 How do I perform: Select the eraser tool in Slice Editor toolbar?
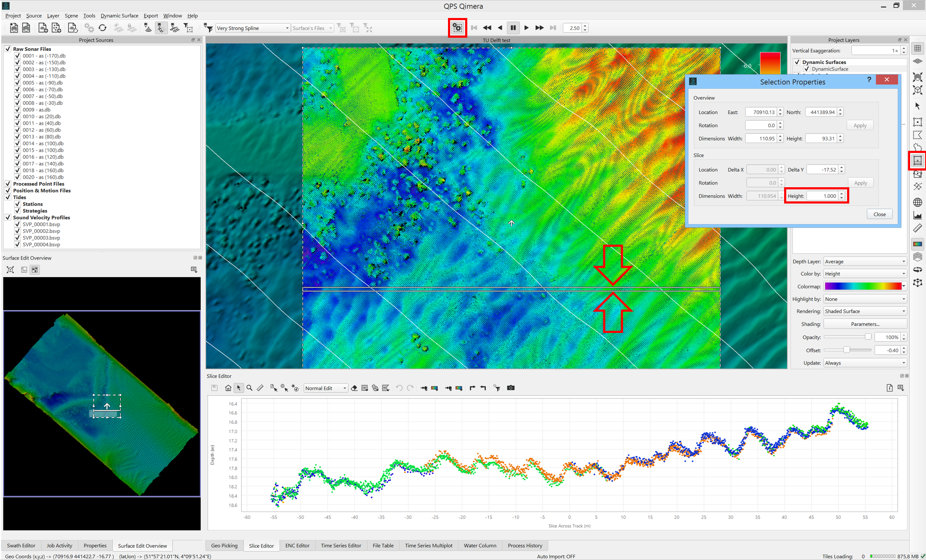[x=354, y=388]
